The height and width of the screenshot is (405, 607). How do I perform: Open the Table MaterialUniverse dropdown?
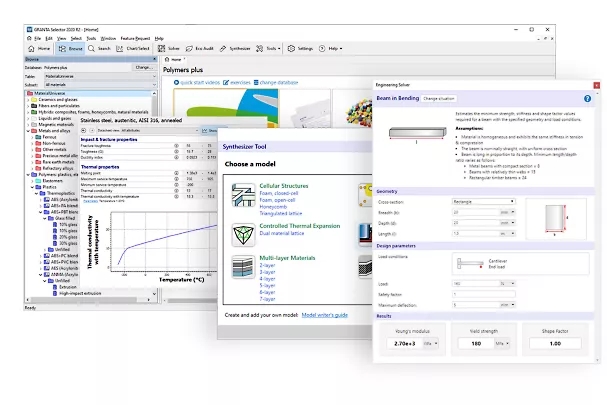(101, 76)
